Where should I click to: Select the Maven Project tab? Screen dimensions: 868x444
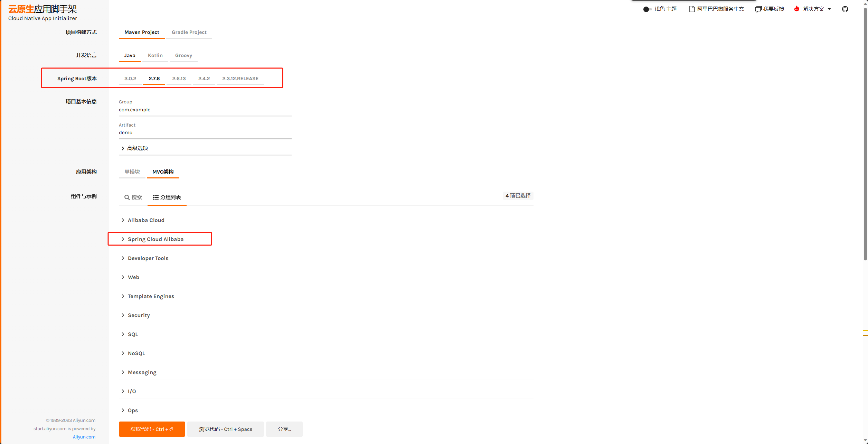pos(142,32)
